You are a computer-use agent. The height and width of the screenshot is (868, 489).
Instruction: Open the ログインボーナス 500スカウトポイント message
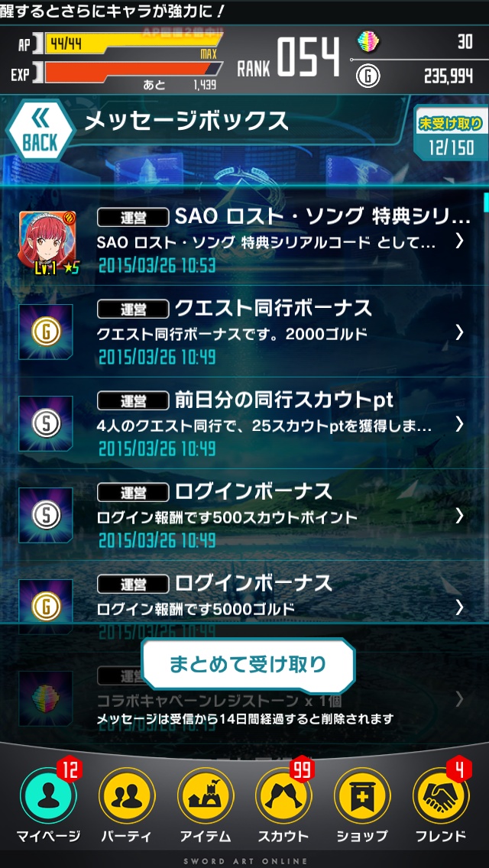pos(244,515)
